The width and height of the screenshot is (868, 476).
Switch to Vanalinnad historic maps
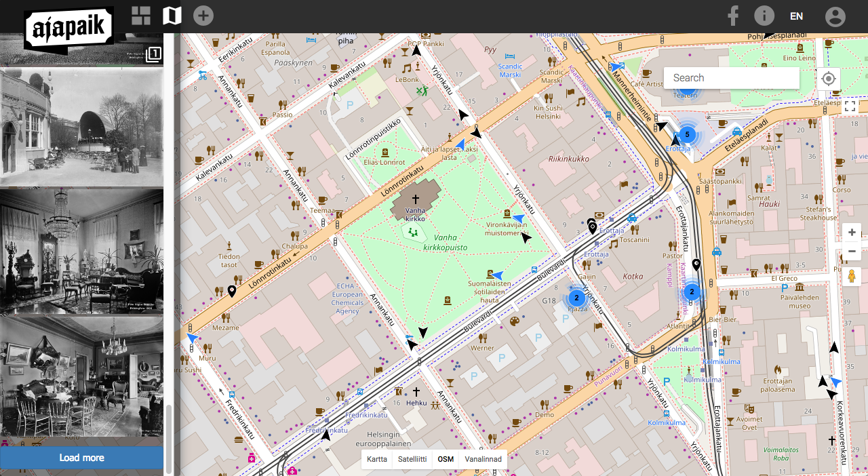pyautogui.click(x=483, y=459)
